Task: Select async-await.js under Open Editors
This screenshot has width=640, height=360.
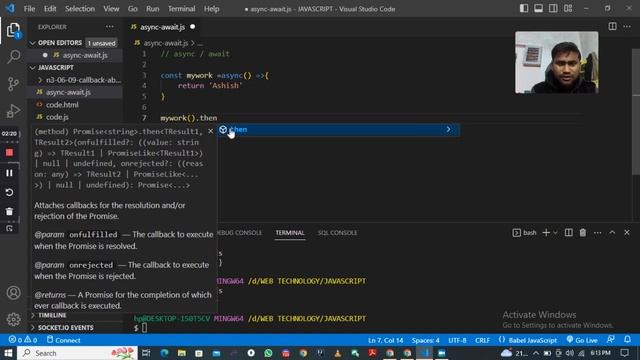Action: 75,55
